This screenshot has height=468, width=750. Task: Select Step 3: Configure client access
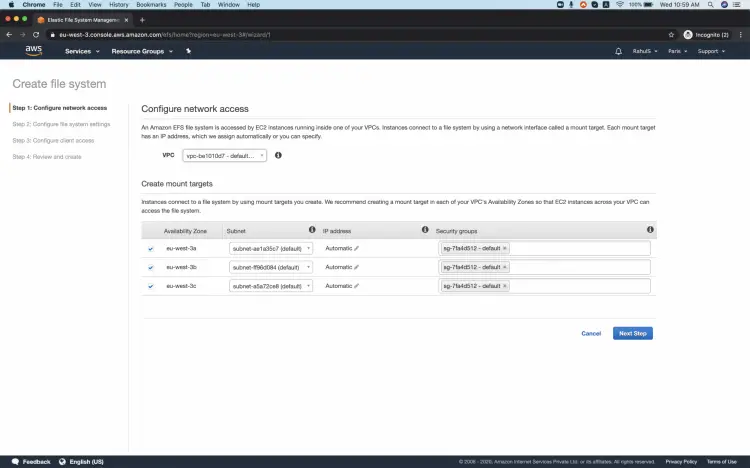coord(53,140)
